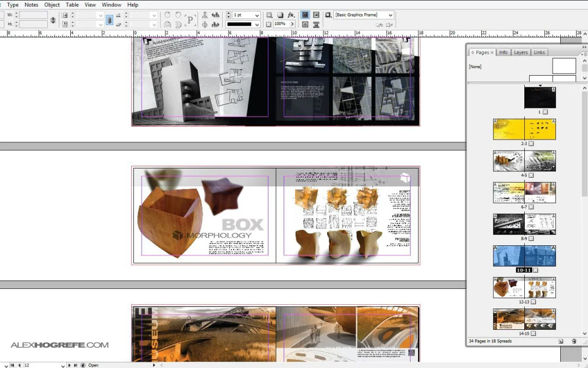Open the scale X percentage dropdown
This screenshot has width=588, height=368.
tap(100, 15)
